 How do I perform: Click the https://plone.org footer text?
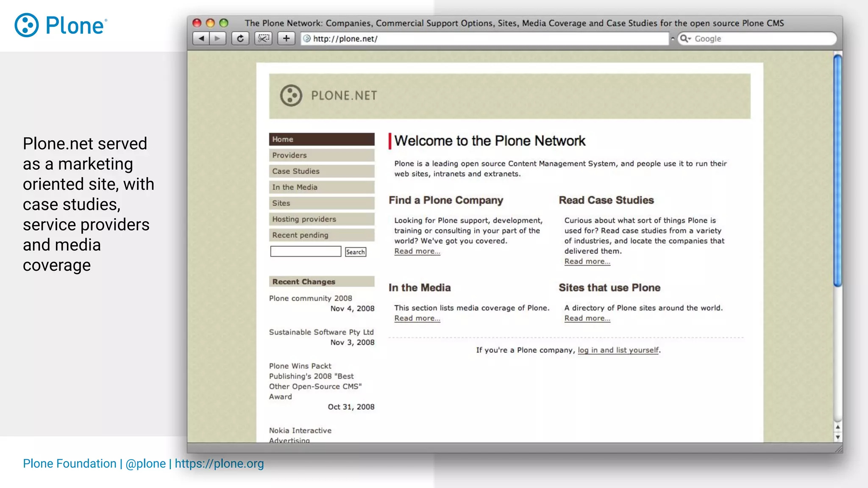point(219,464)
